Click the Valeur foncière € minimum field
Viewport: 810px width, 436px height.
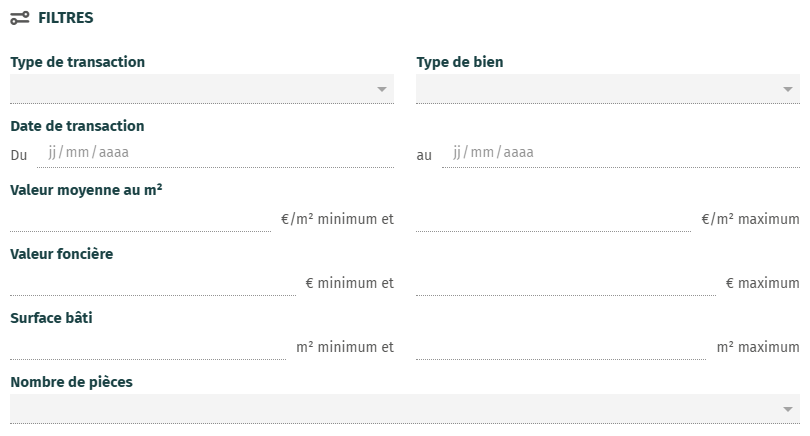153,282
